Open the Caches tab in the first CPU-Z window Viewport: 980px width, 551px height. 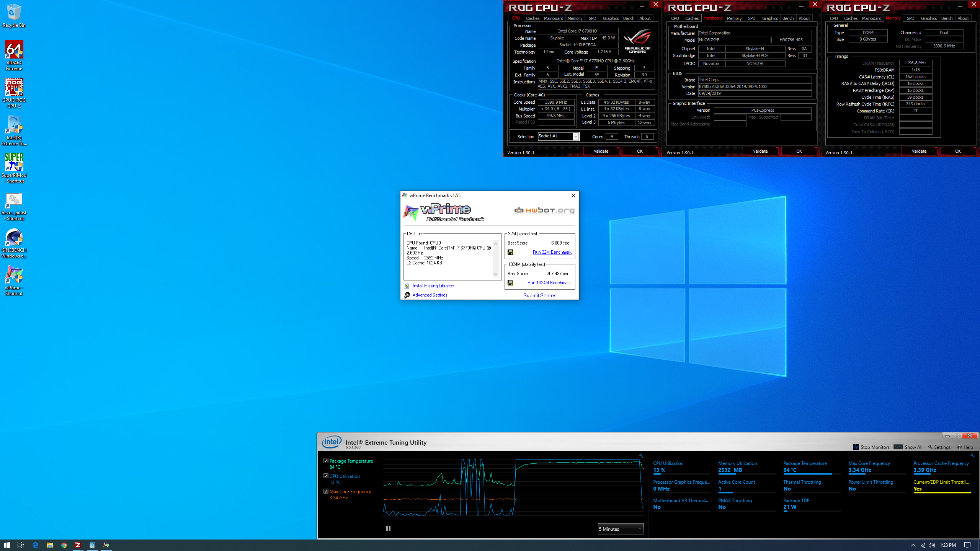point(532,18)
